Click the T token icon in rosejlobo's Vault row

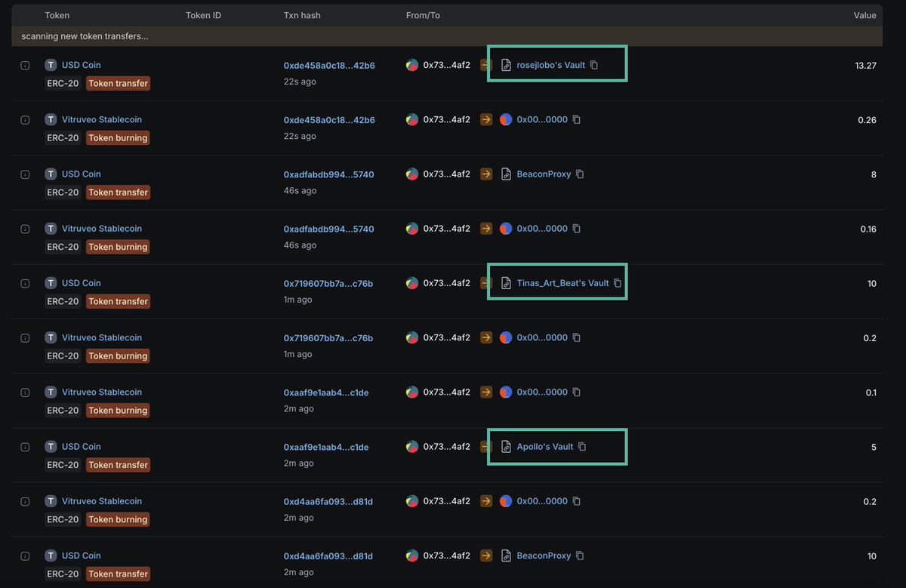coord(51,65)
